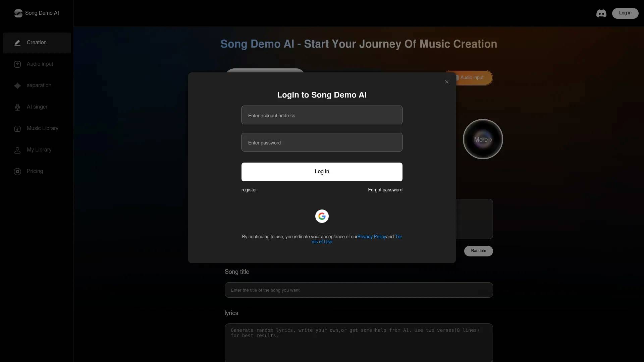Click the Log in button to submit
This screenshot has height=362, width=644.
coord(322,172)
